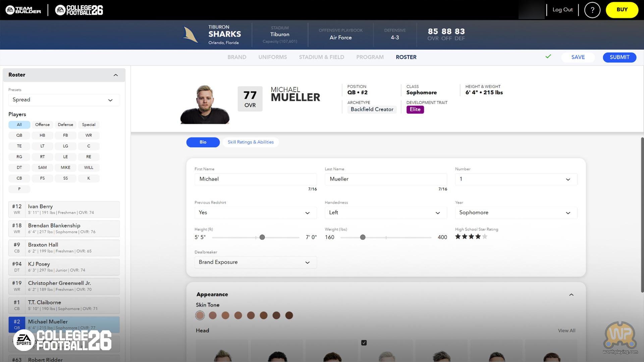Open the Spread presets dropdown
This screenshot has width=644, height=362.
coord(64,100)
